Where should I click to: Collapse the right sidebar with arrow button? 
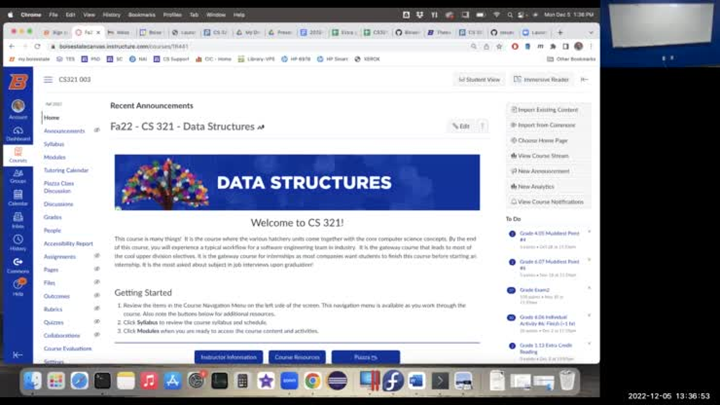click(x=584, y=79)
